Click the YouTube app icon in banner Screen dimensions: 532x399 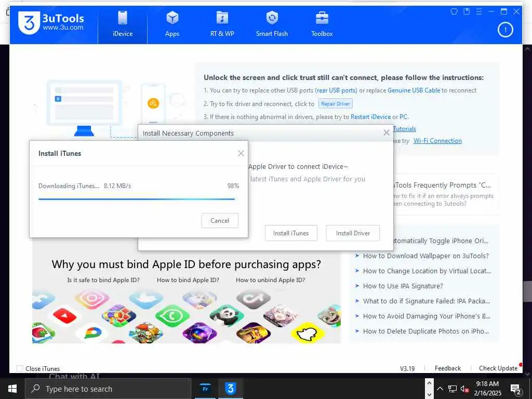point(64,317)
